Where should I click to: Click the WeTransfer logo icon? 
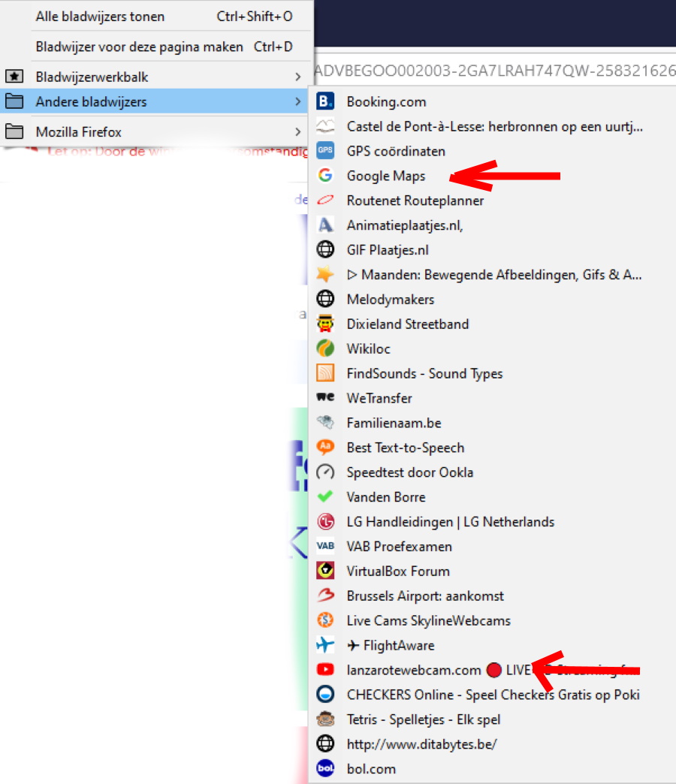coord(325,397)
